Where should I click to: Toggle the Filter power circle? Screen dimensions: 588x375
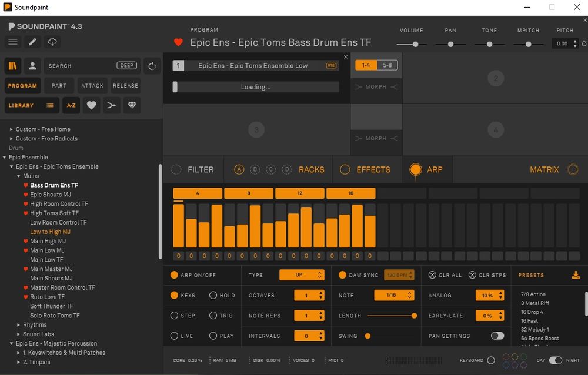coord(176,169)
